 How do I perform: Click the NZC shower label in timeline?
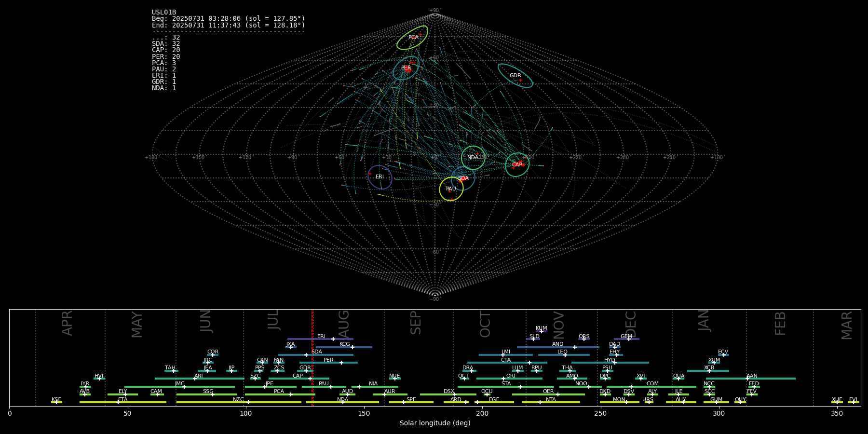(238, 400)
